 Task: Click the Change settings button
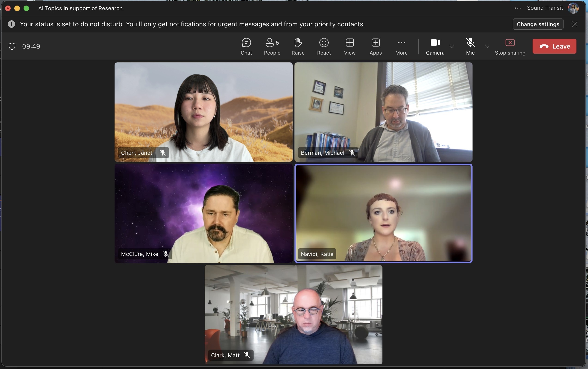click(538, 24)
